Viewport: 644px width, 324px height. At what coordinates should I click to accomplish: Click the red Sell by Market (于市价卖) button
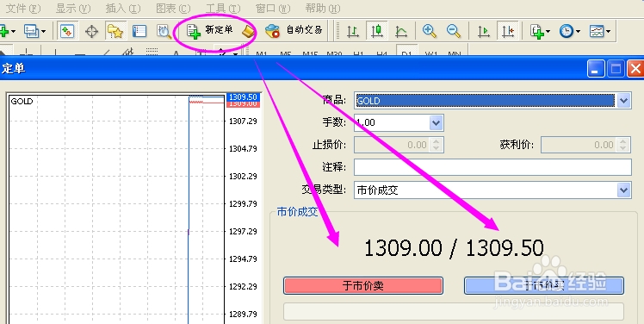point(363,286)
